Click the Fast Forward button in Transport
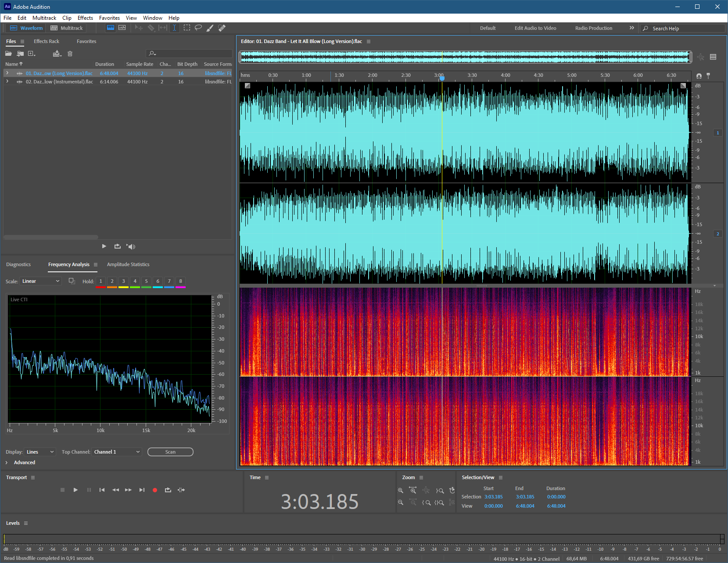This screenshot has width=728, height=563. point(128,490)
